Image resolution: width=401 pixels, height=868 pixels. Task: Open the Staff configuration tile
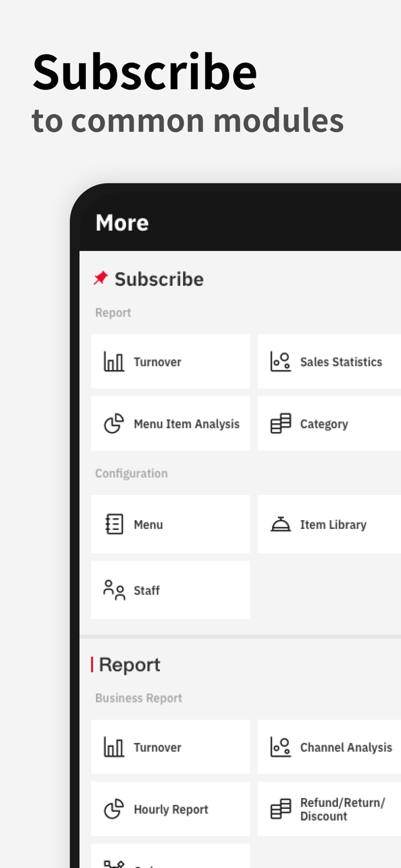[170, 590]
